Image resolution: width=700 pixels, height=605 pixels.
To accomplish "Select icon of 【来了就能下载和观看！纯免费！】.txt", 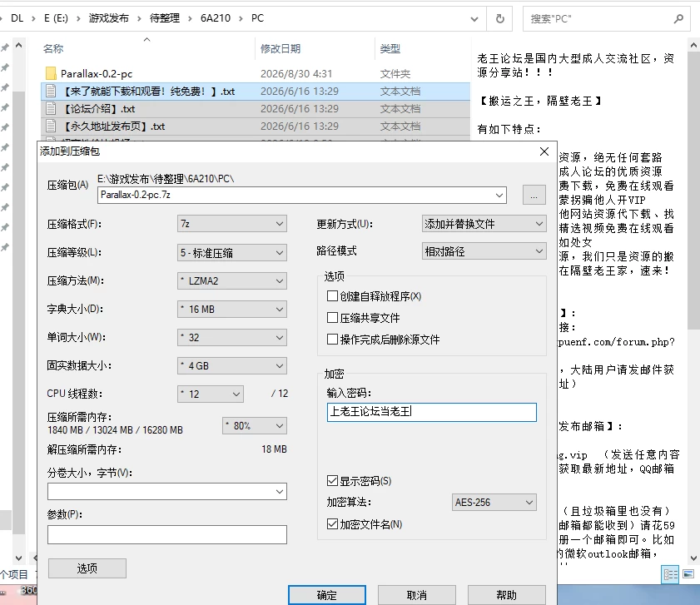I will tap(51, 91).
